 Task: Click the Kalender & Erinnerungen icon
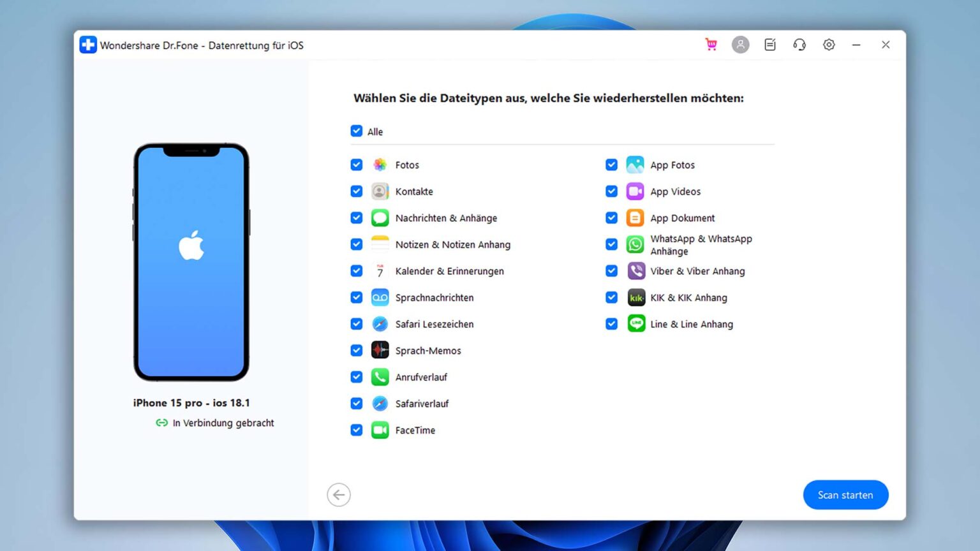[x=380, y=271]
